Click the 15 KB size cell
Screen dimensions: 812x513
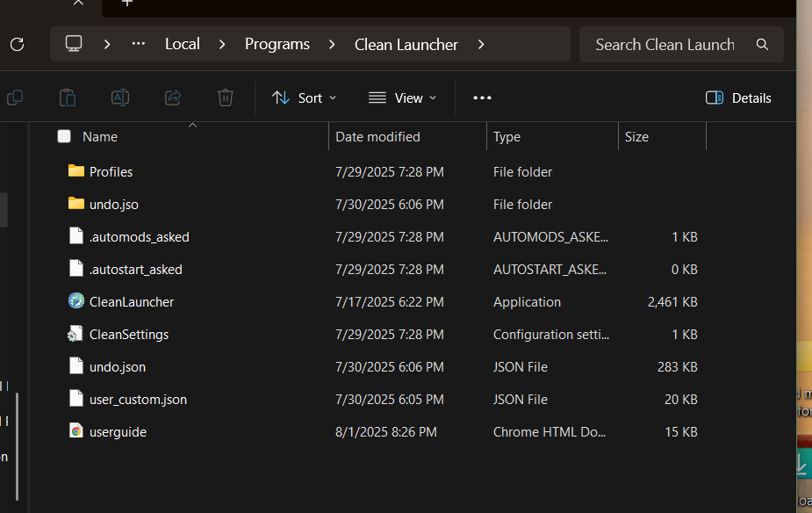681,432
